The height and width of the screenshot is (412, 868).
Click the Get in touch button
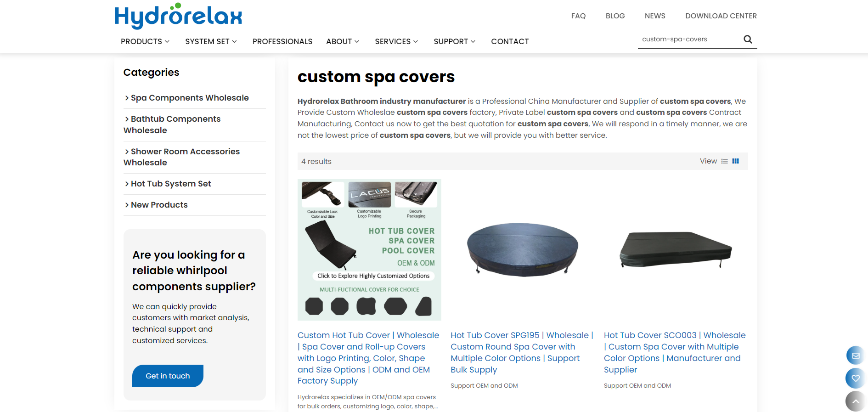pyautogui.click(x=168, y=376)
